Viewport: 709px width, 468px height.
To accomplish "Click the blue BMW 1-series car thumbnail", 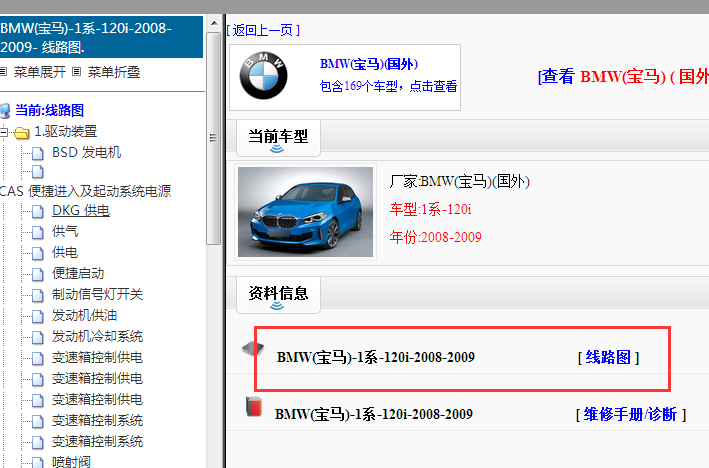I will tap(305, 212).
